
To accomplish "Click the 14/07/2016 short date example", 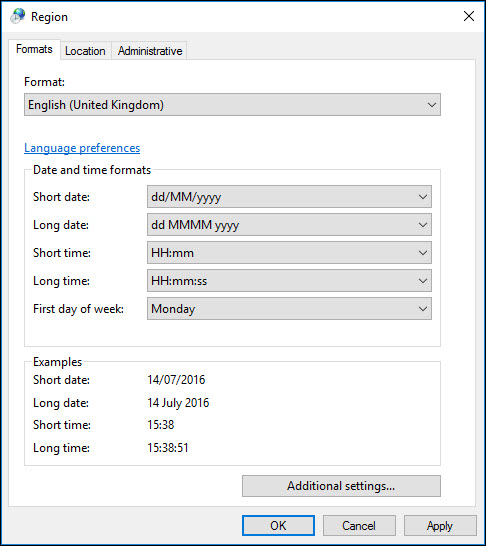I will (x=176, y=380).
